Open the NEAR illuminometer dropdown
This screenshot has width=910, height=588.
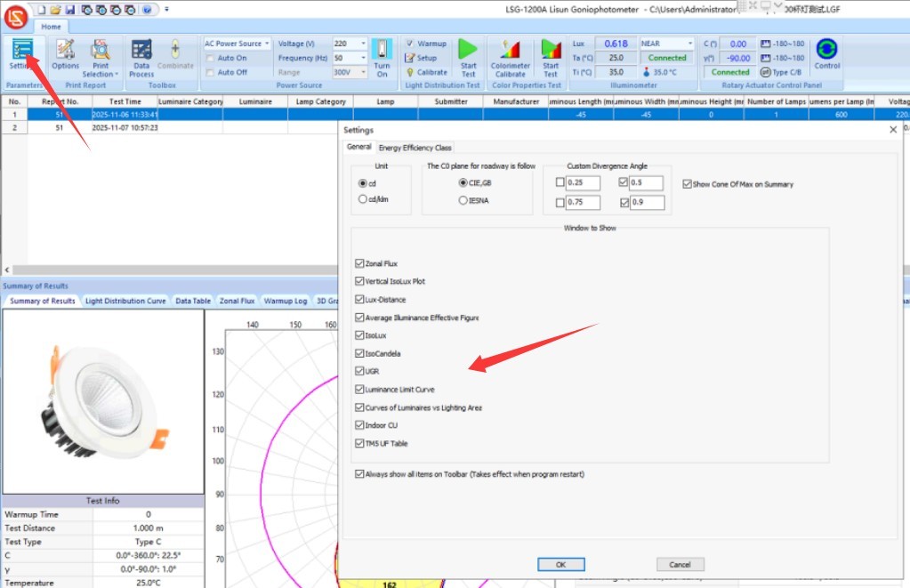[x=690, y=44]
